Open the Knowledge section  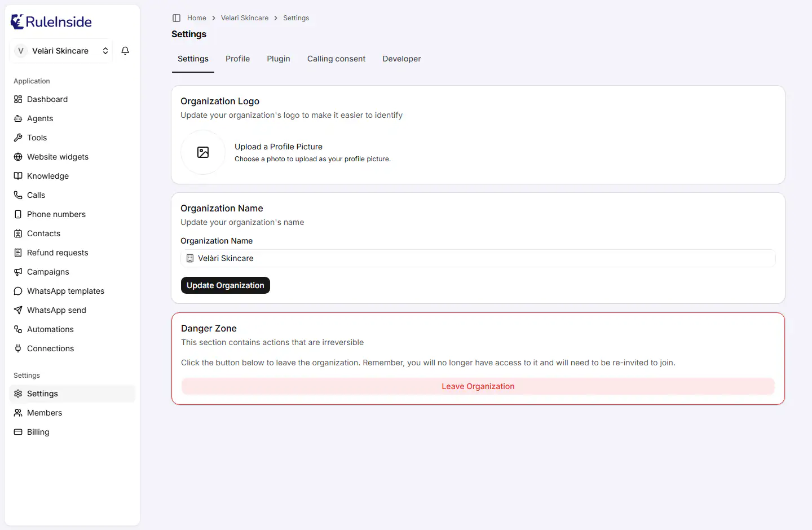click(x=72, y=176)
